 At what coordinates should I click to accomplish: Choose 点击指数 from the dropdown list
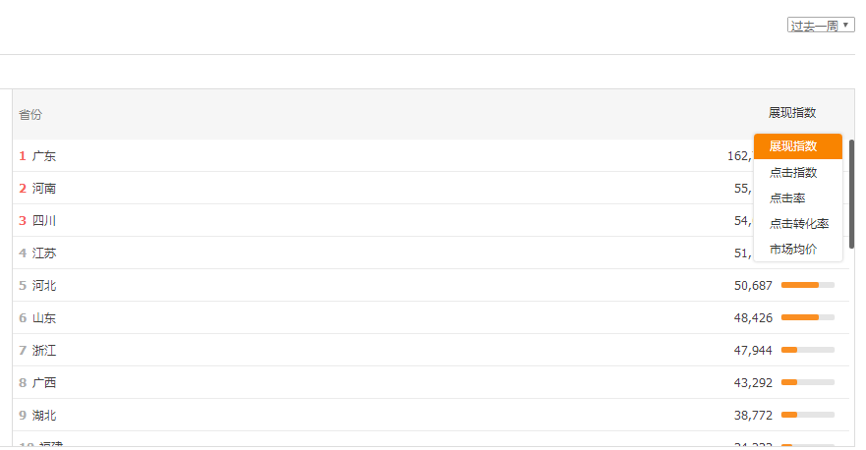tap(793, 173)
